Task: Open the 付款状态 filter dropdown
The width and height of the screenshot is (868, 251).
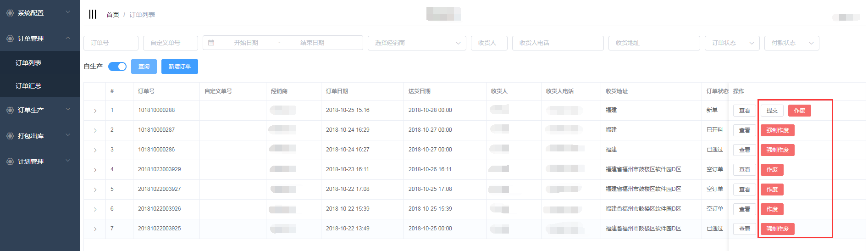Action: (x=791, y=43)
